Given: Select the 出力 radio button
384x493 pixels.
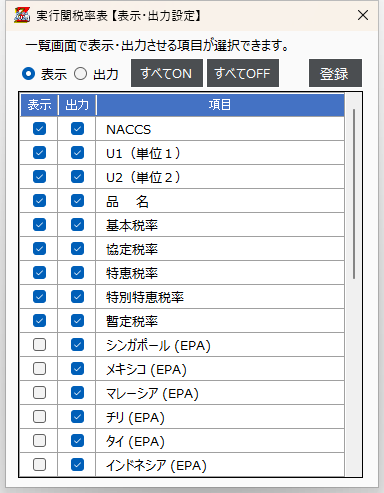Looking at the screenshot, I should click(80, 73).
